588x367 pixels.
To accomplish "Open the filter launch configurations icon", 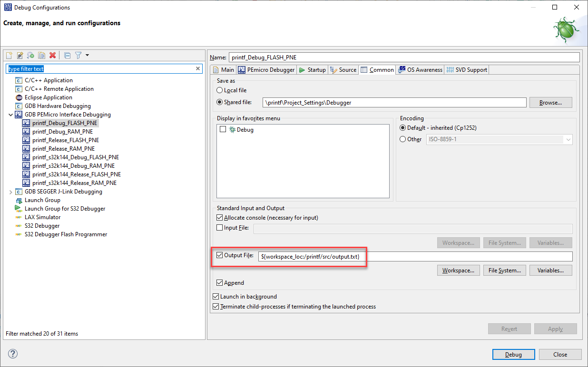I will pyautogui.click(x=78, y=55).
